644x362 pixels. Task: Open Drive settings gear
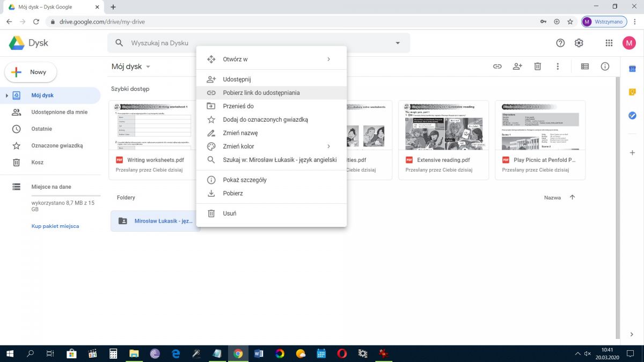tap(579, 43)
